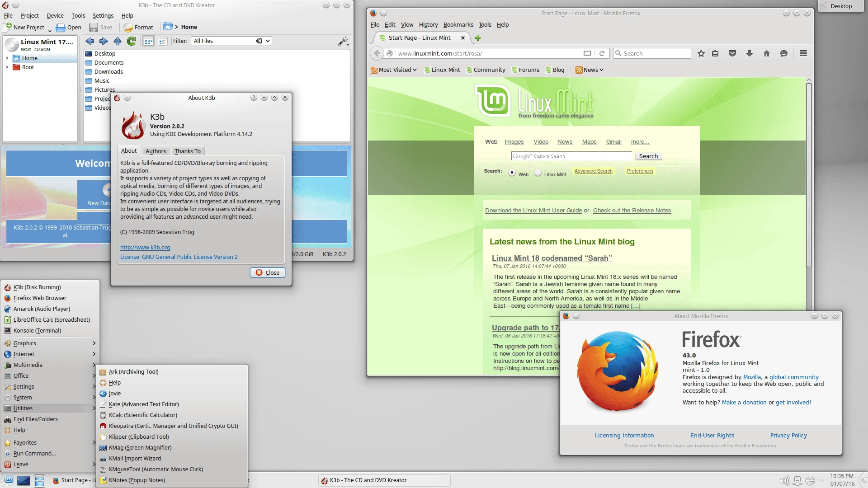Select Downloads folder in K3b file list

pos(108,72)
